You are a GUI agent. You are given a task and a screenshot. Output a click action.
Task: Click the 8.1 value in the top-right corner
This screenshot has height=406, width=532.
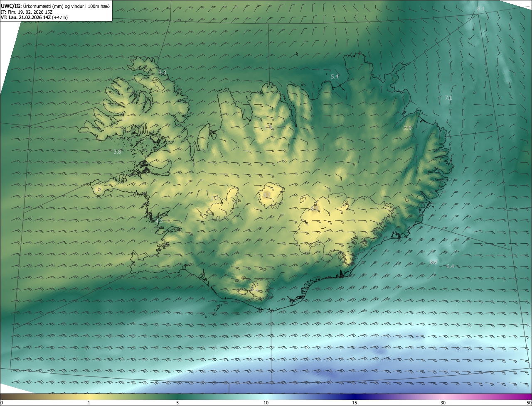coord(481,8)
